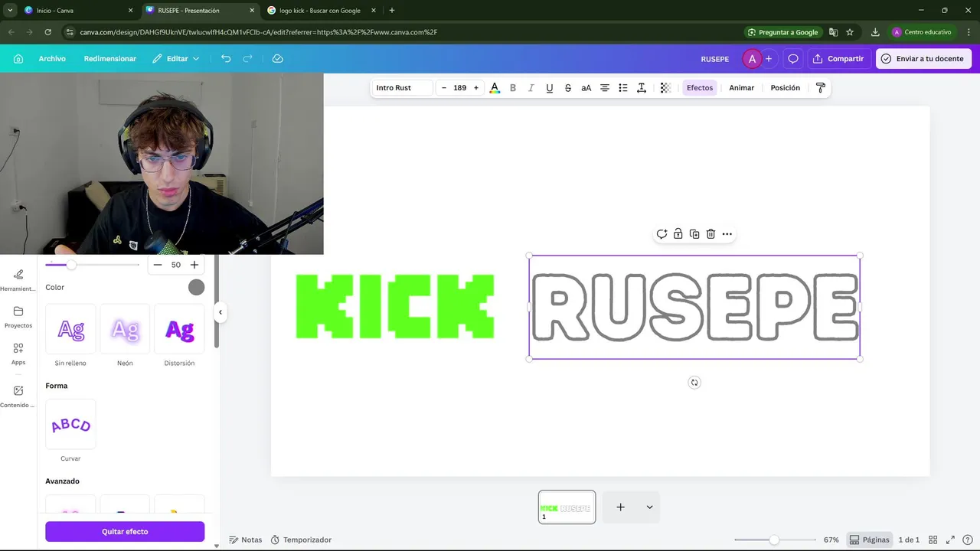The image size is (980, 551).
Task: Open Apps in the sidebar
Action: (x=18, y=354)
